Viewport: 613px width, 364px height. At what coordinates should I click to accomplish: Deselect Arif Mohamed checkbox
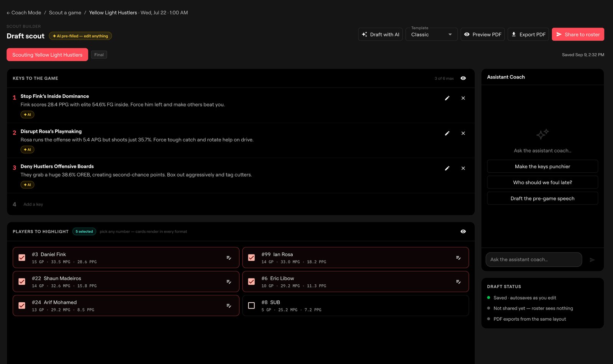[22, 306]
